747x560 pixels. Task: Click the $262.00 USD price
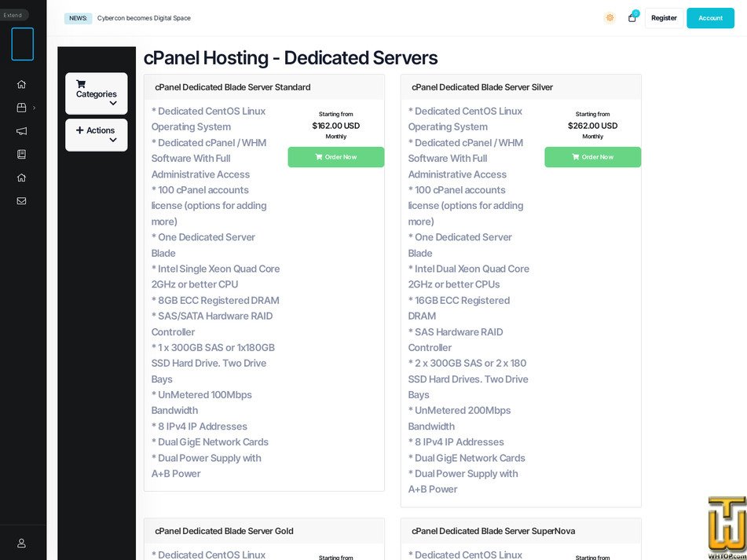pyautogui.click(x=592, y=126)
